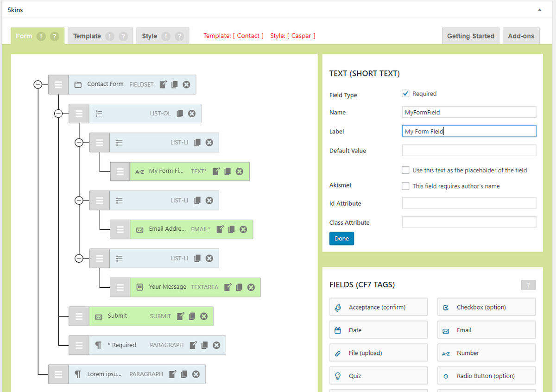Open help icon in Fields (CF7 Tags) panel
The width and height of the screenshot is (556, 392).
click(x=528, y=285)
